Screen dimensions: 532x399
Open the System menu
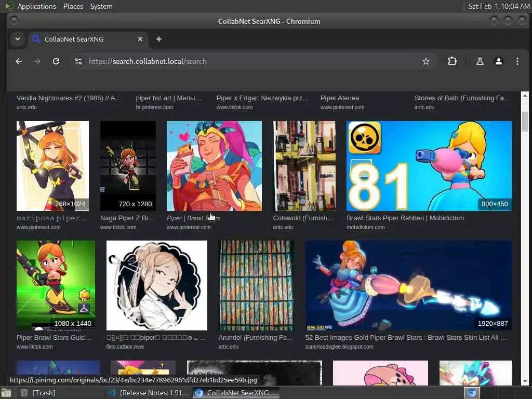(x=101, y=6)
